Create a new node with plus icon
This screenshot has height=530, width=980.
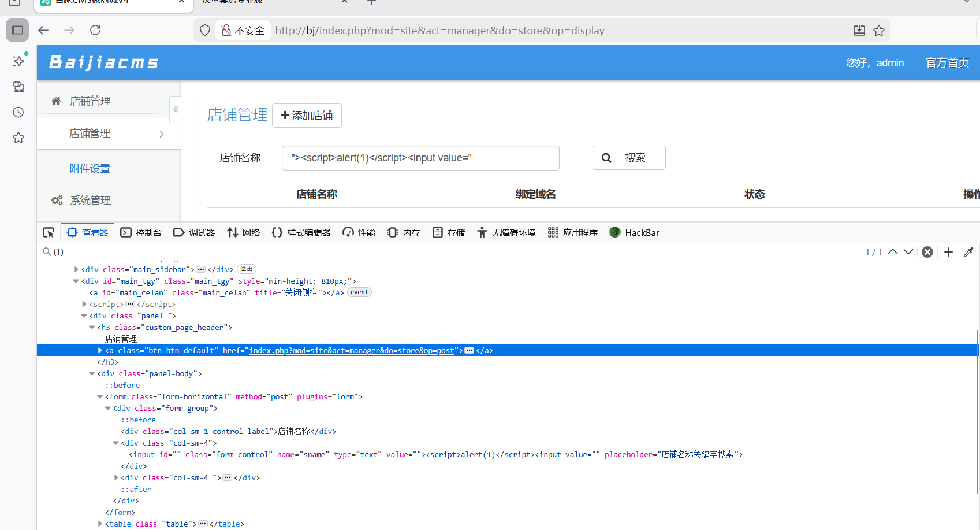948,252
